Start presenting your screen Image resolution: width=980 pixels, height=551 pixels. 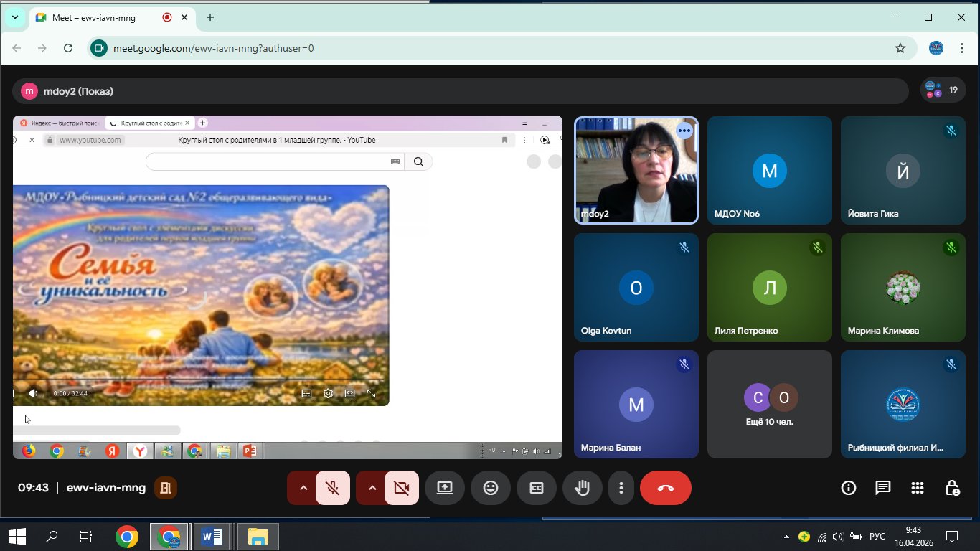click(445, 488)
